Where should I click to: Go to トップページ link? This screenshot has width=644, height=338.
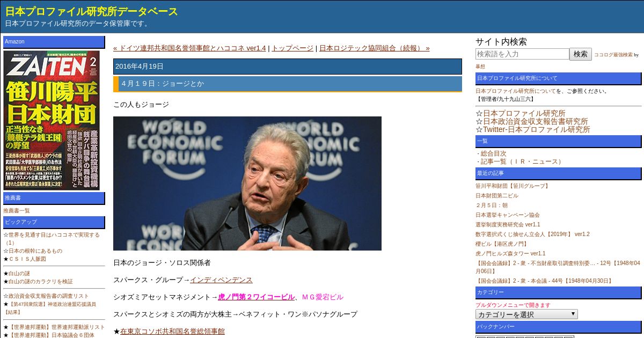point(292,48)
